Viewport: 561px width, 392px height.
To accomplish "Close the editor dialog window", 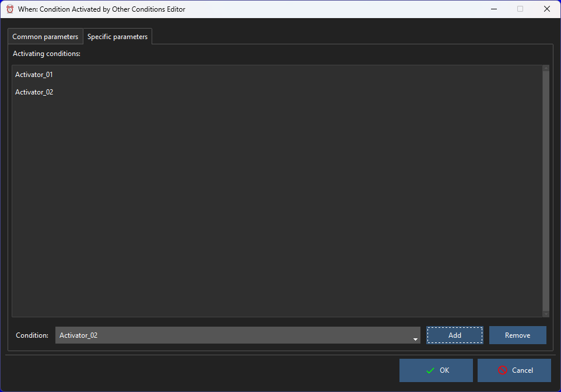I will (x=546, y=9).
